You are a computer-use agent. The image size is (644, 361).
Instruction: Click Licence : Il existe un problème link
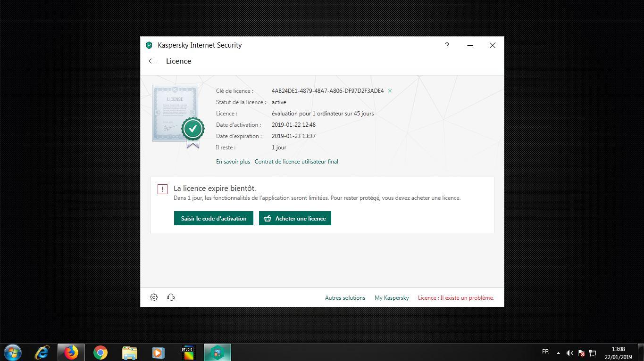456,298
